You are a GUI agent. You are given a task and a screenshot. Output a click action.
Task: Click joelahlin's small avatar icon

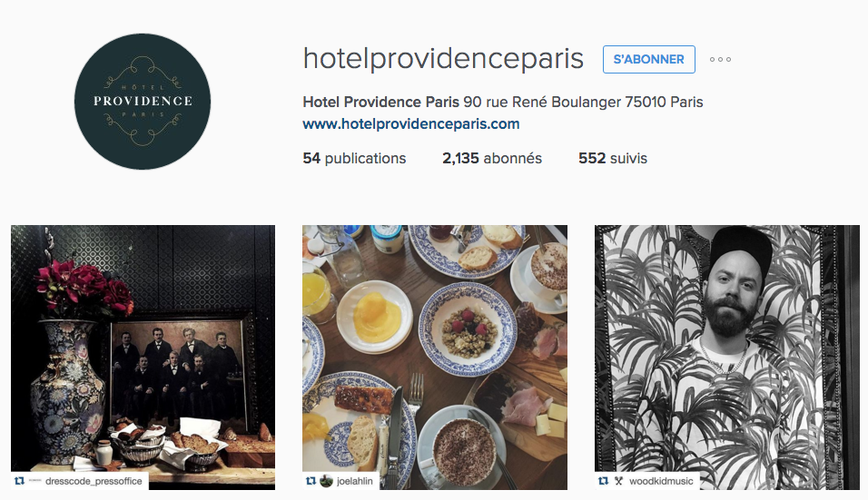click(x=326, y=481)
